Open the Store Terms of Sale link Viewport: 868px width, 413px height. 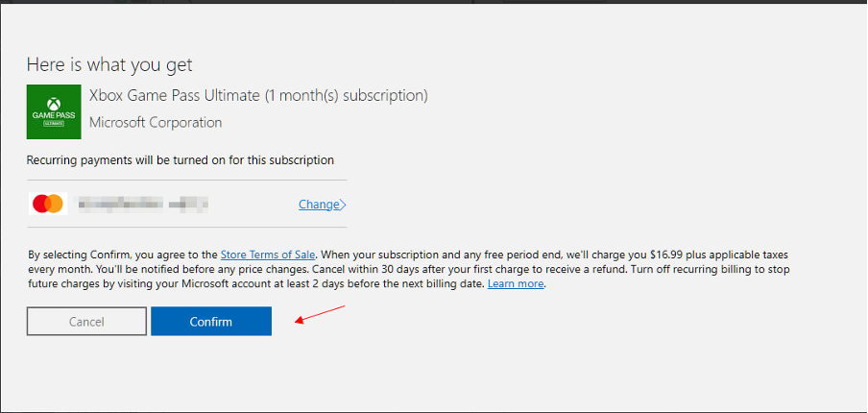(268, 255)
